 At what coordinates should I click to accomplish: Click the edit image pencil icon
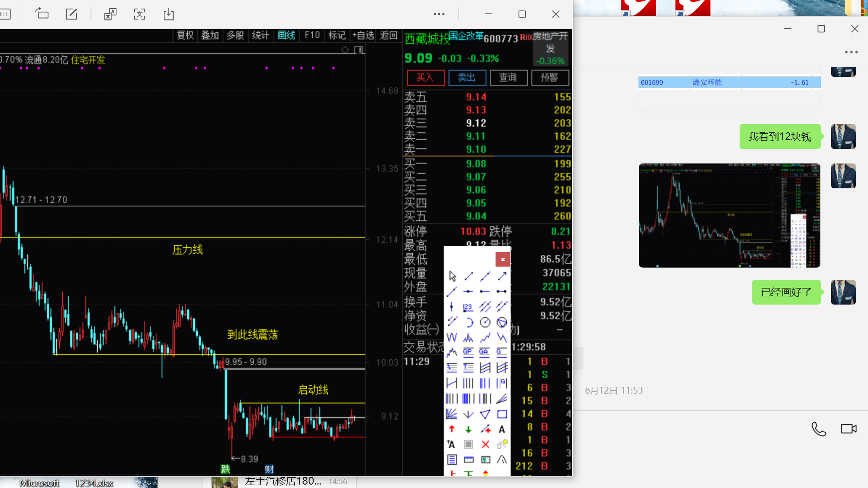[71, 14]
